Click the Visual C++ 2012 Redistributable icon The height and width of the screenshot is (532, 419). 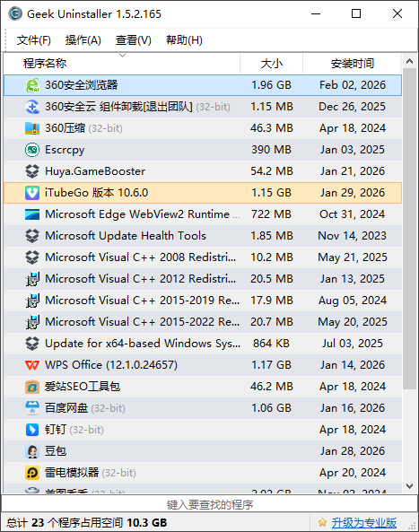32,279
